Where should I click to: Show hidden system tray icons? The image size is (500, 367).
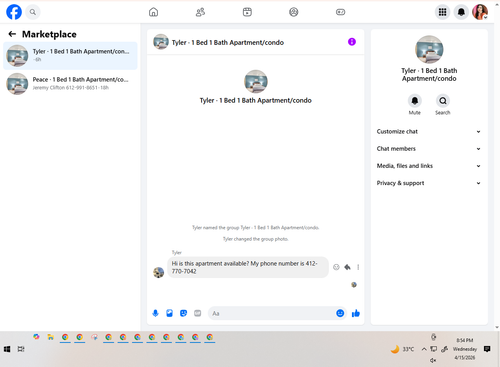tap(424, 349)
